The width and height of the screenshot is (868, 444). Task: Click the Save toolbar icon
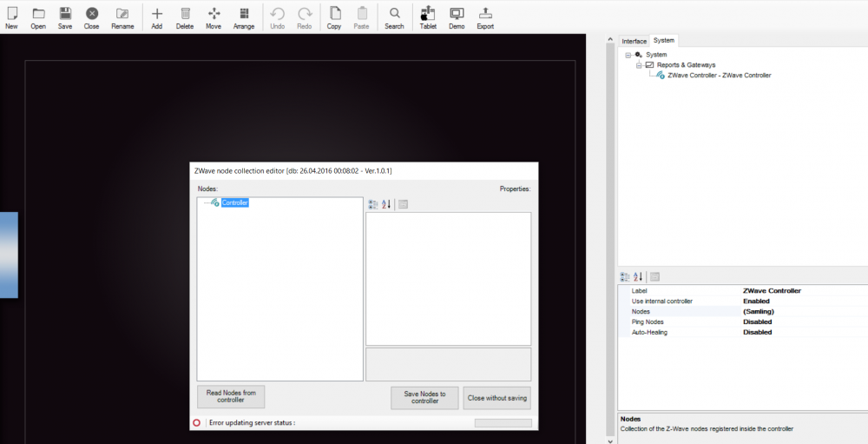pos(65,17)
